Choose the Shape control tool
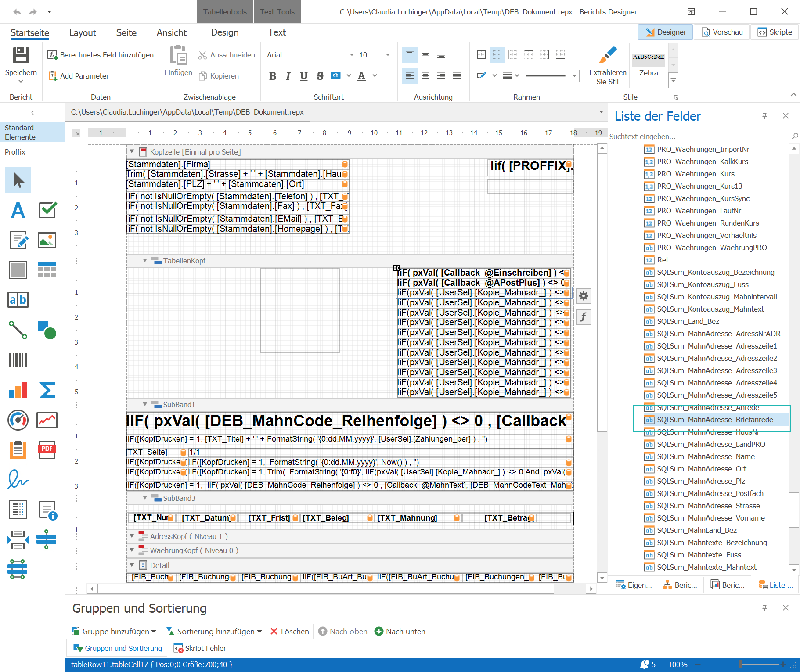This screenshot has height=672, width=800. (47, 330)
